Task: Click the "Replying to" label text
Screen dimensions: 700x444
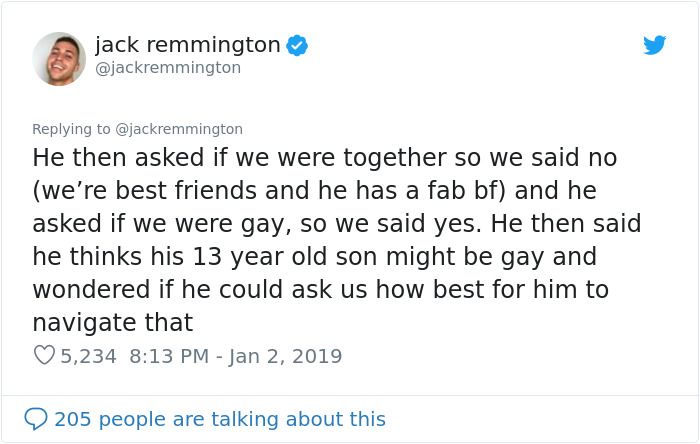Action: pyautogui.click(x=72, y=129)
